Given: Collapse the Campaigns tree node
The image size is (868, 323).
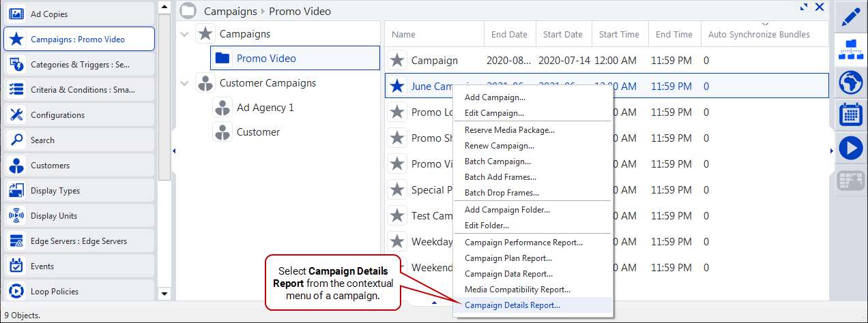Looking at the screenshot, I should click(184, 34).
